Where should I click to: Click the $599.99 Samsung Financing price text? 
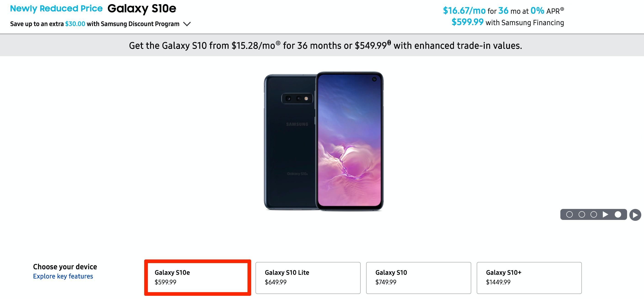(467, 22)
